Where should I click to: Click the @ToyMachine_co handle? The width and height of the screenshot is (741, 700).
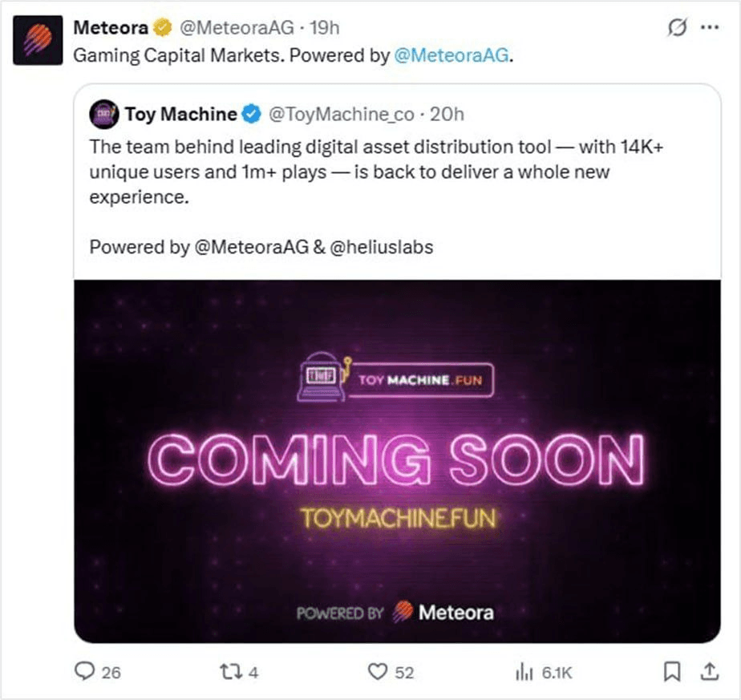(341, 115)
